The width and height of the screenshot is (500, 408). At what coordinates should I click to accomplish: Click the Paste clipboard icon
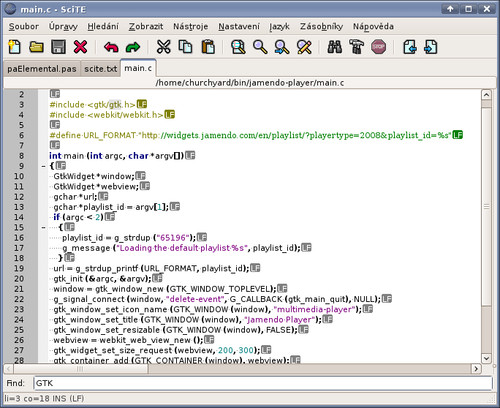click(208, 47)
